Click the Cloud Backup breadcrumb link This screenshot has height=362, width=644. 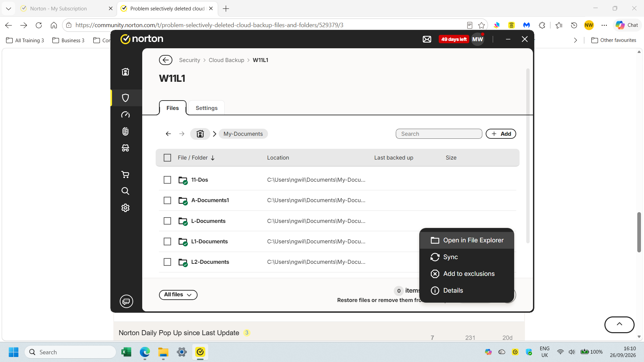[x=226, y=60]
